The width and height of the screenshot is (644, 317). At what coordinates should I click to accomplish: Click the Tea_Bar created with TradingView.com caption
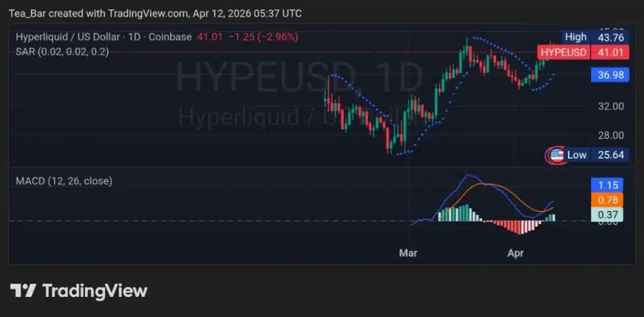155,14
